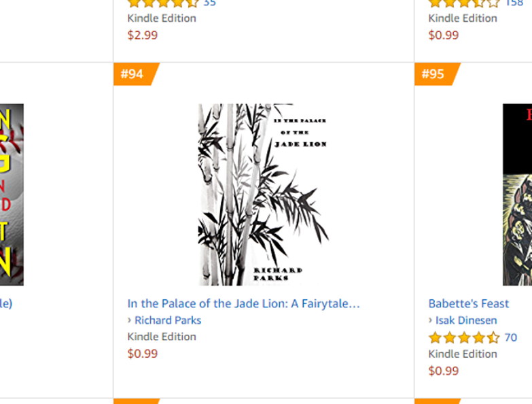Viewport: 532px width, 404px height.
Task: Click the chevron before Isak Dinesen
Action: (x=431, y=320)
